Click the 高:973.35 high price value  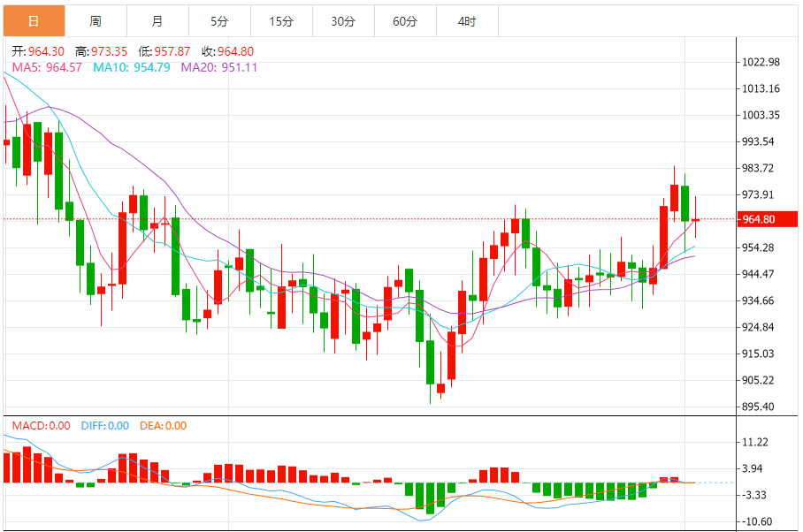coord(102,51)
